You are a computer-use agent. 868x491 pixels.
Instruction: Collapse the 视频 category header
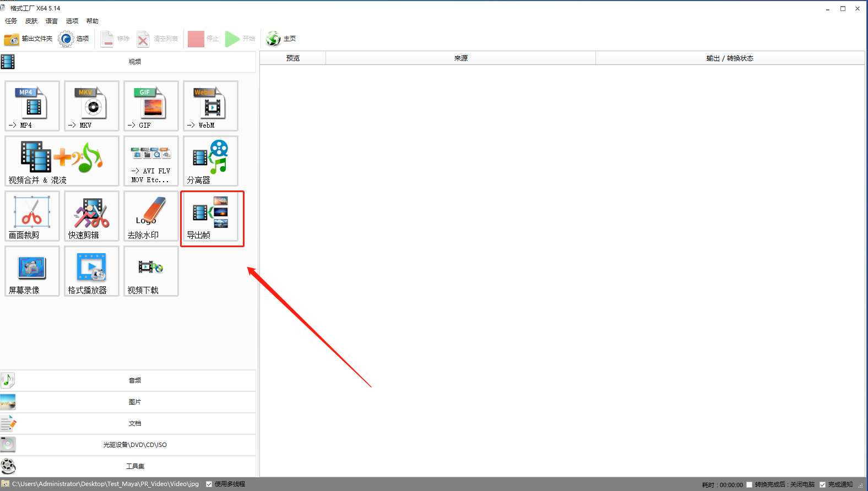[128, 62]
